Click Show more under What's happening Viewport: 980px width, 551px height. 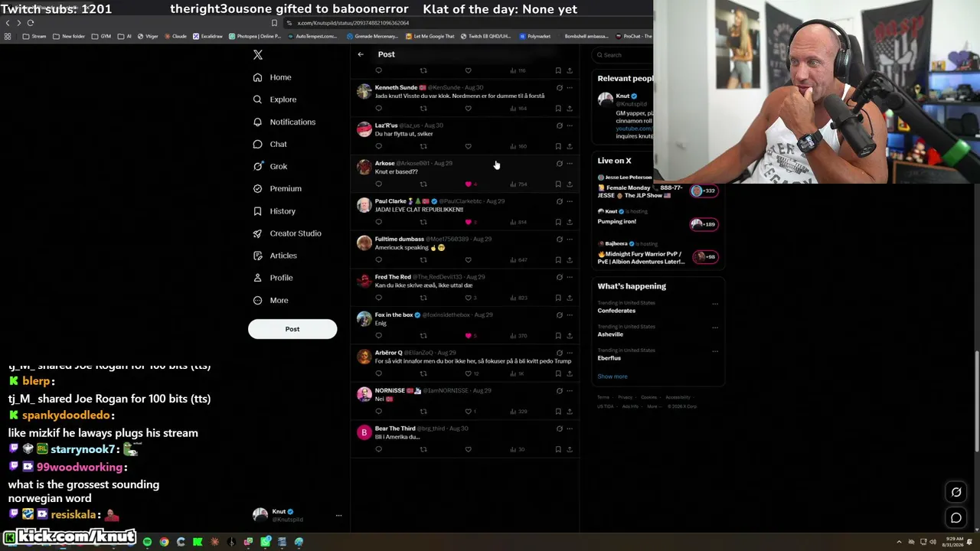coord(612,377)
